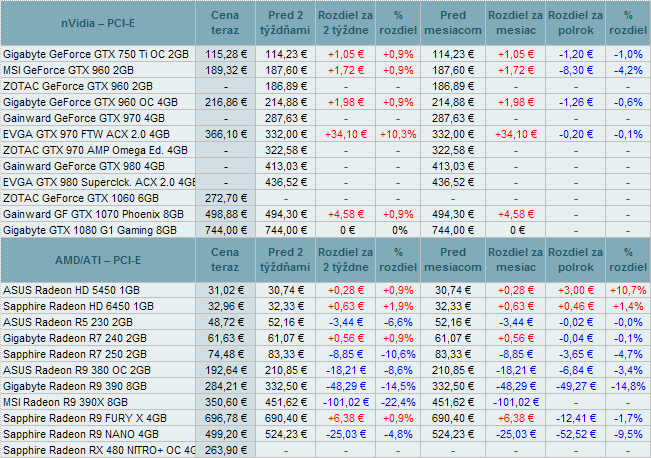651x458 pixels.
Task: Select the 'MSI GeForce GTX 960 2GB' product name
Action: [x=69, y=70]
